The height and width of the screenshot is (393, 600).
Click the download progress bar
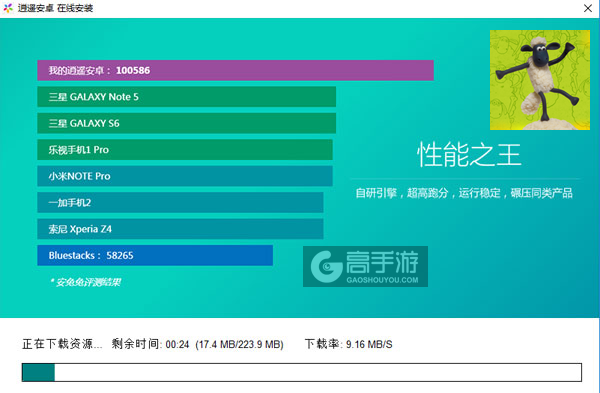click(302, 372)
